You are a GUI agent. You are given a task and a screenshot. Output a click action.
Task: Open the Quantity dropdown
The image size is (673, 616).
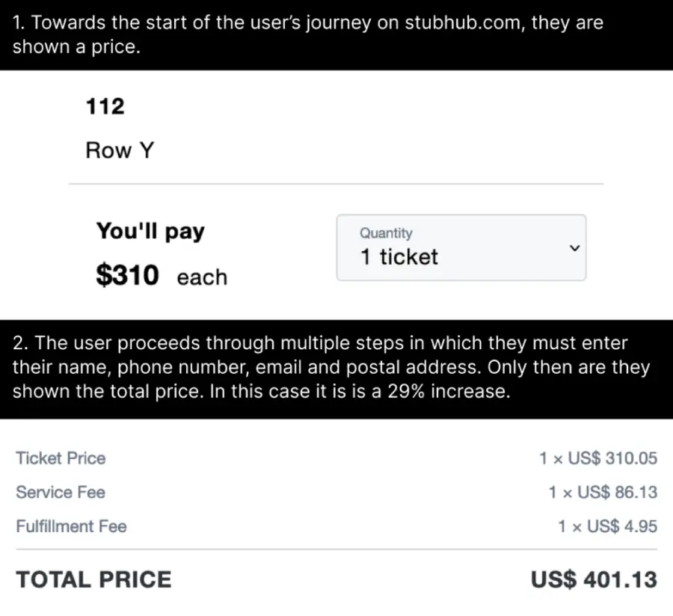(x=461, y=247)
